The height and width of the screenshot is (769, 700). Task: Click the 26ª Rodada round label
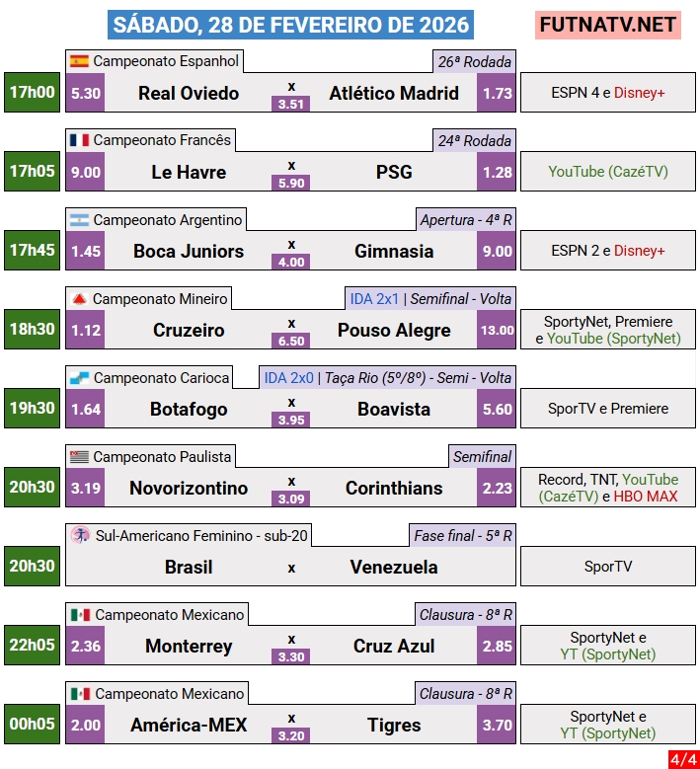pyautogui.click(x=474, y=61)
